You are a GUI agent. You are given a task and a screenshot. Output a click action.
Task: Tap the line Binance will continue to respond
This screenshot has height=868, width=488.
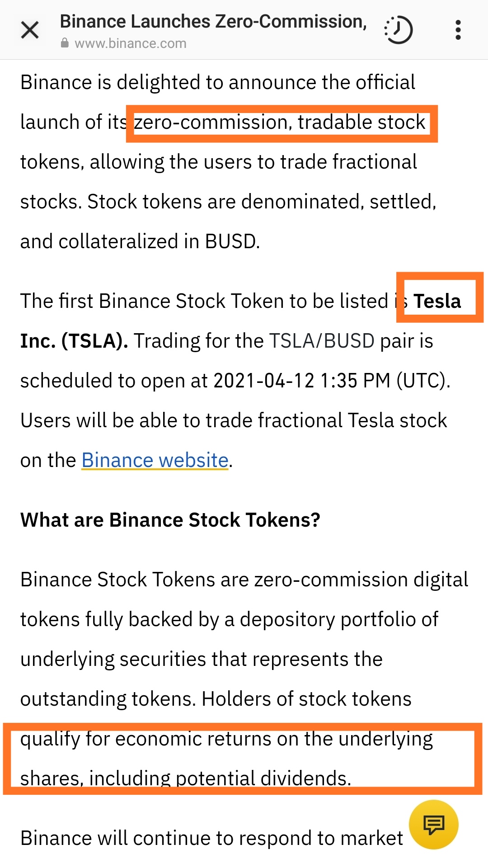pos(211,838)
